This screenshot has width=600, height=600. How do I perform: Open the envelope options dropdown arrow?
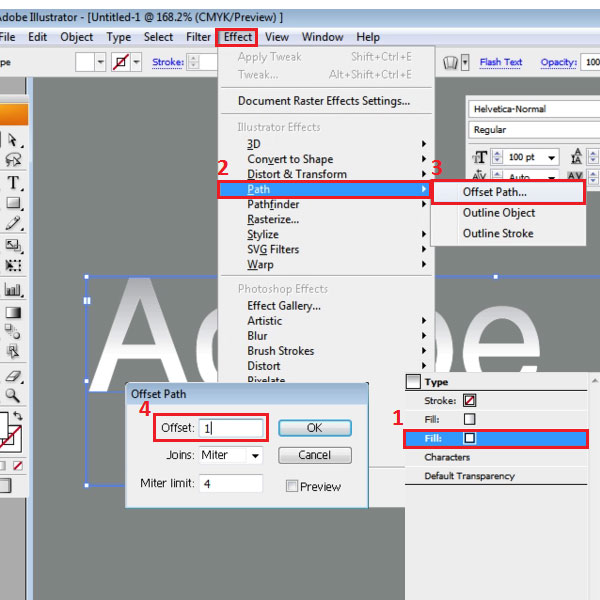(x=465, y=62)
